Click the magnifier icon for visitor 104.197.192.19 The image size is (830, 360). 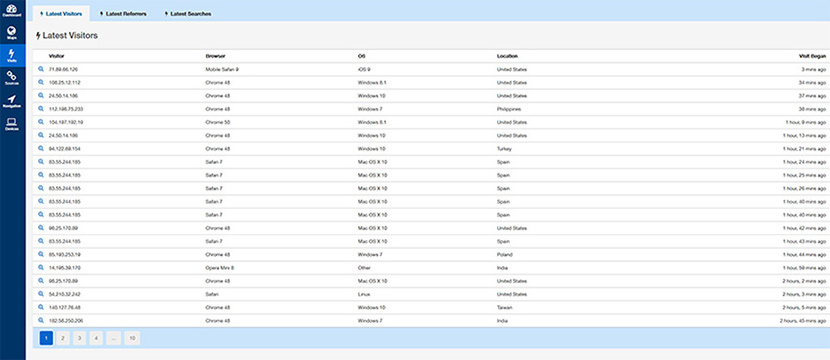pyautogui.click(x=41, y=122)
